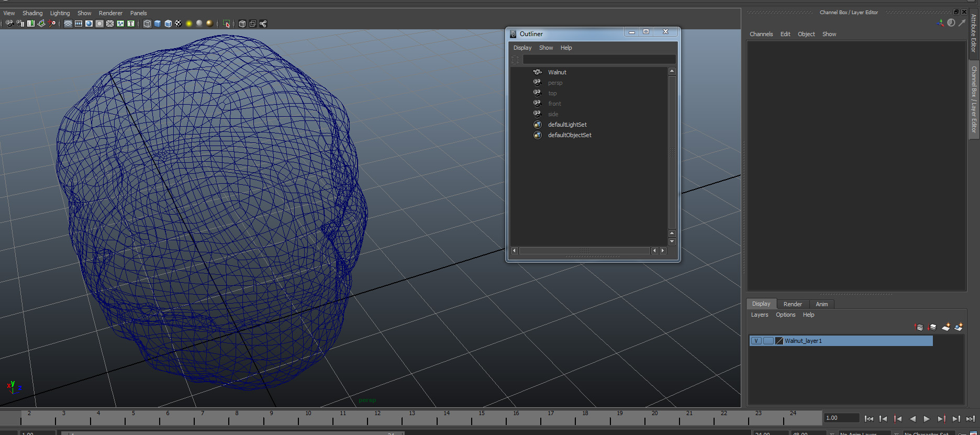980x435 pixels.
Task: Select the Walnut_layer1 layer name
Action: click(x=803, y=341)
